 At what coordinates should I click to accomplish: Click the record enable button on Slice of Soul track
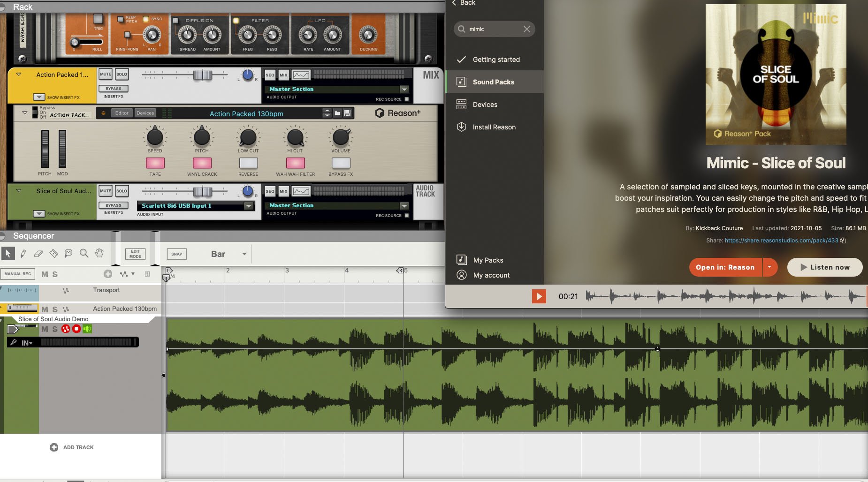[76, 329]
